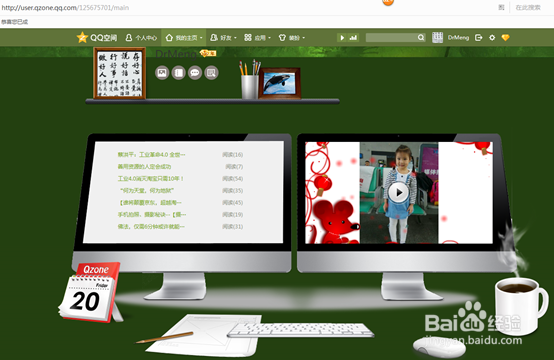Click the 阅读(7) read count

tap(234, 167)
